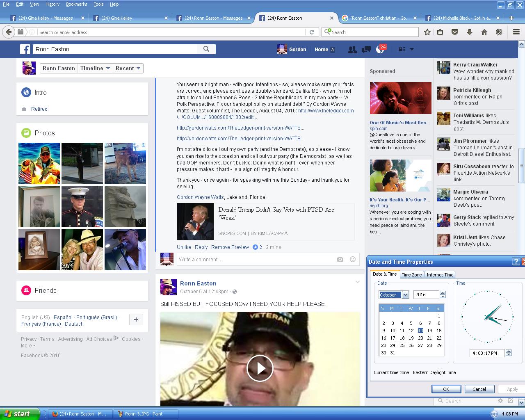Open friend requests icon in Facebook header
This screenshot has width=525, height=420.
coord(352,50)
